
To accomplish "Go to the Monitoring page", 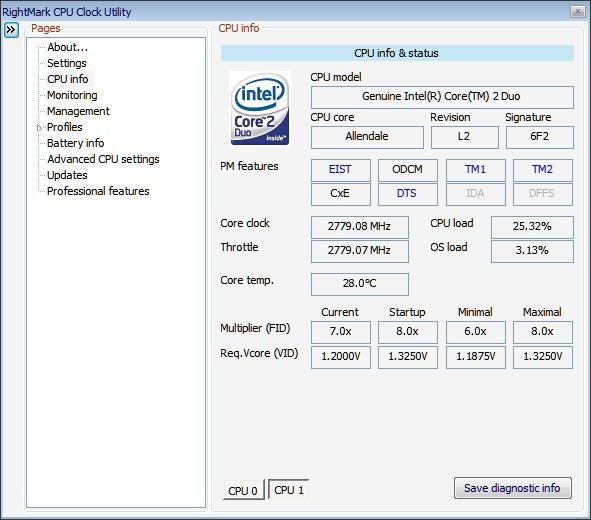I will point(72,95).
